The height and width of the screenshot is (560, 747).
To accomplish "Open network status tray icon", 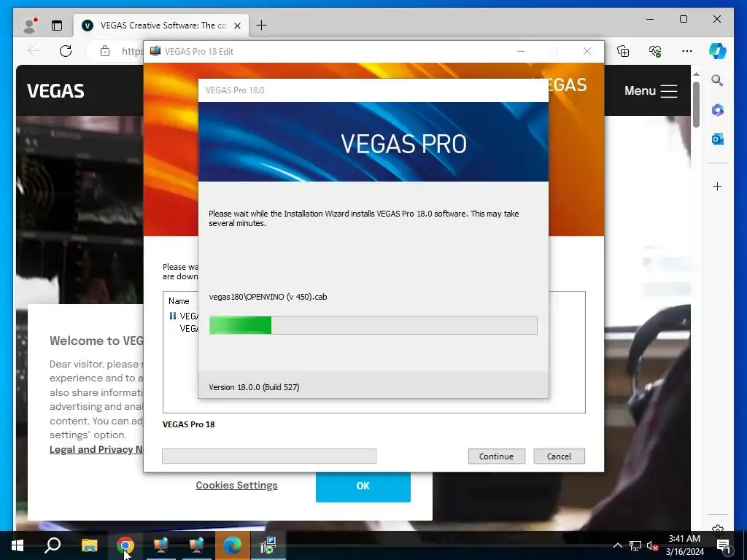I will (x=635, y=545).
